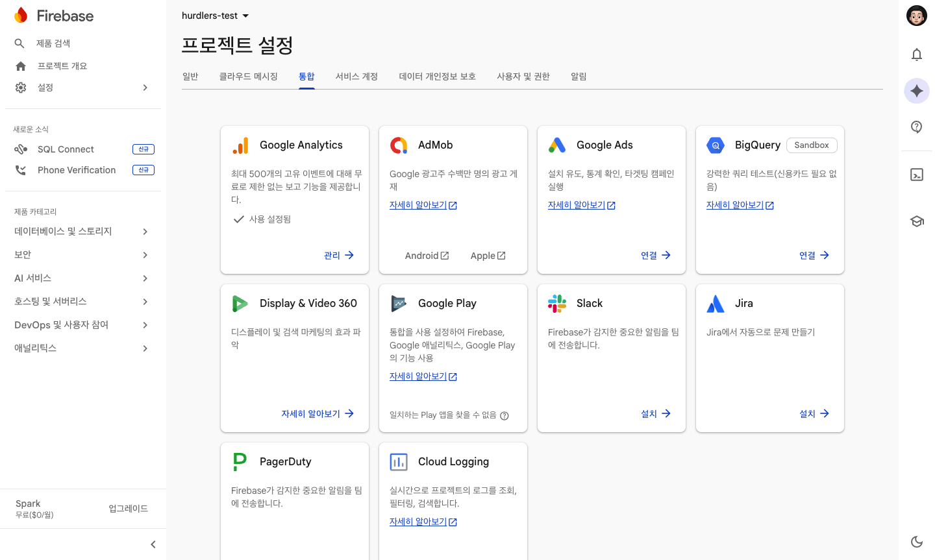Open the 데이터 개인정보 보호 tab
The width and height of the screenshot is (935, 560).
[437, 77]
